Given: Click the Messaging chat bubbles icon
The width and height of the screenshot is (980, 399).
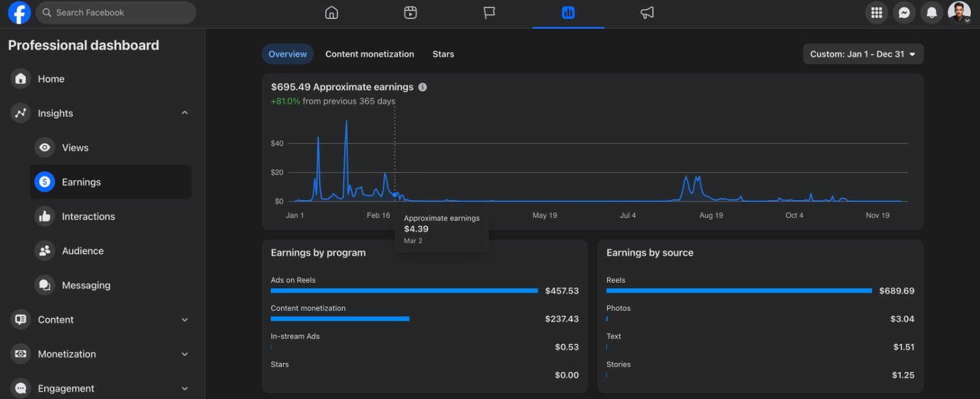Looking at the screenshot, I should point(45,285).
